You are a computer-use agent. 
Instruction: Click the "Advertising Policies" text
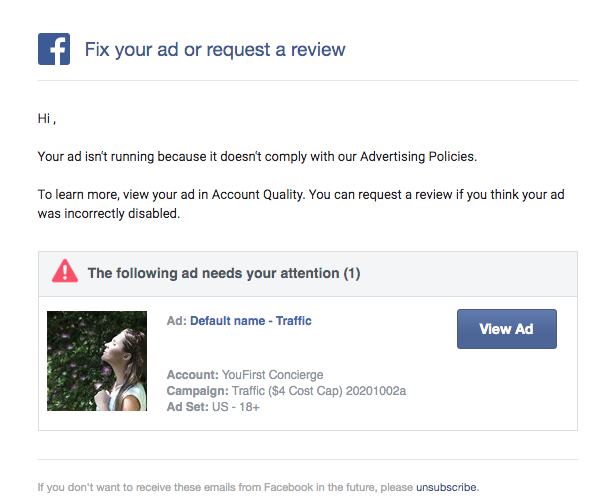[x=417, y=156]
